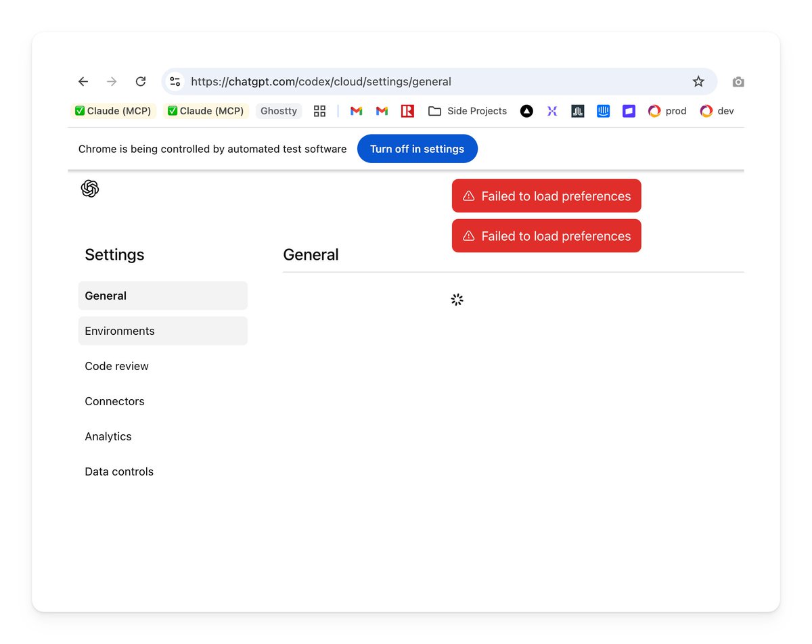Viewport: 812px width, 644px height.
Task: Click the camera icon beside the address bar
Action: click(x=738, y=82)
